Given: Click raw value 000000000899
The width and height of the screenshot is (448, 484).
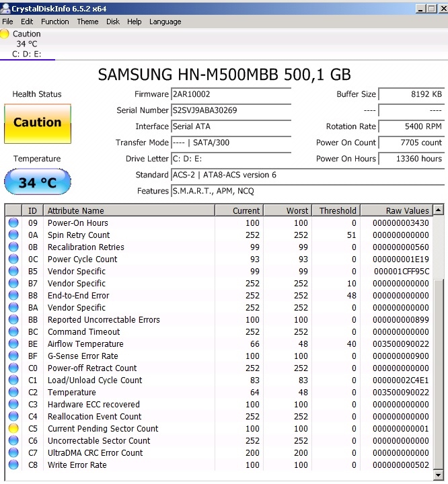Looking at the screenshot, I should tap(401, 320).
